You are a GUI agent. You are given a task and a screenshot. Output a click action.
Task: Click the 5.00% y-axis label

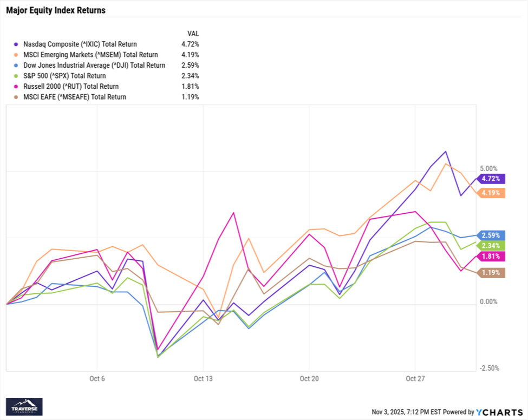[x=489, y=168]
